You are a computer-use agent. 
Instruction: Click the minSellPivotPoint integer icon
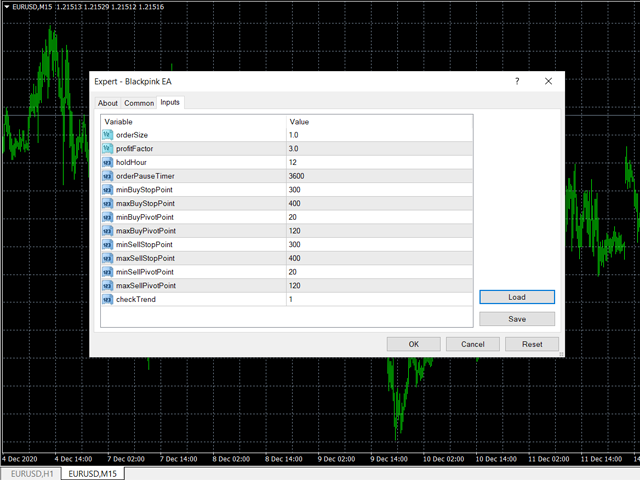click(x=107, y=272)
